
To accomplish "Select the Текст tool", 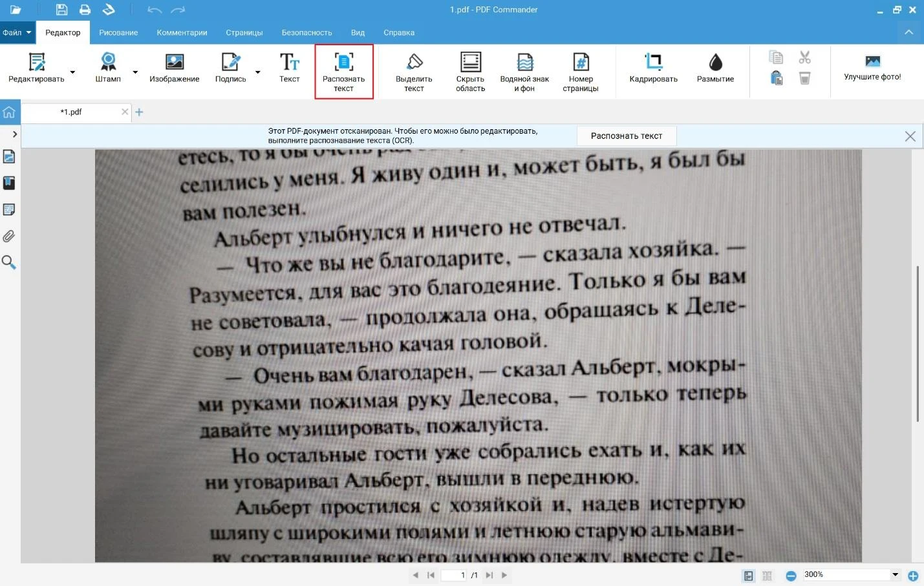I will [290, 68].
